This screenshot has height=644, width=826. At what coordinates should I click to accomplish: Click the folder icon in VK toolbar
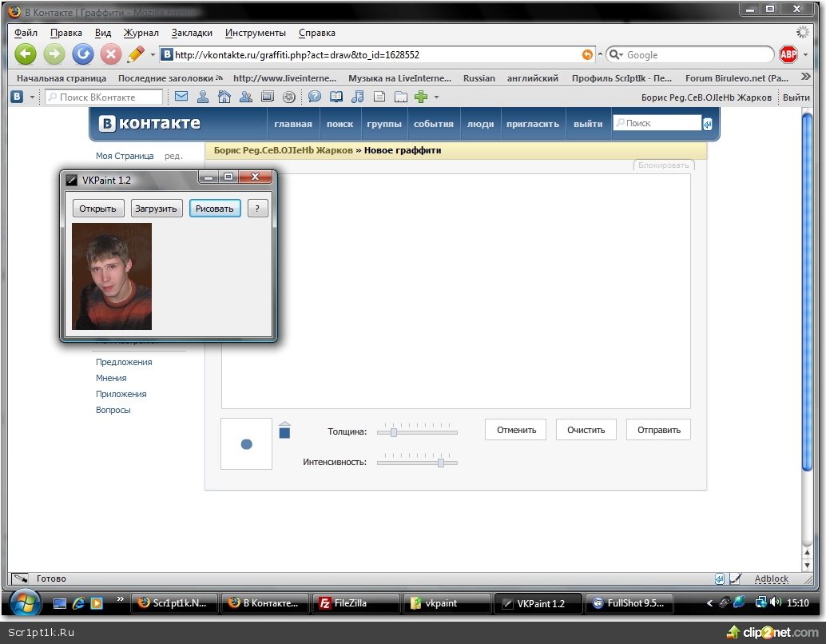401,97
